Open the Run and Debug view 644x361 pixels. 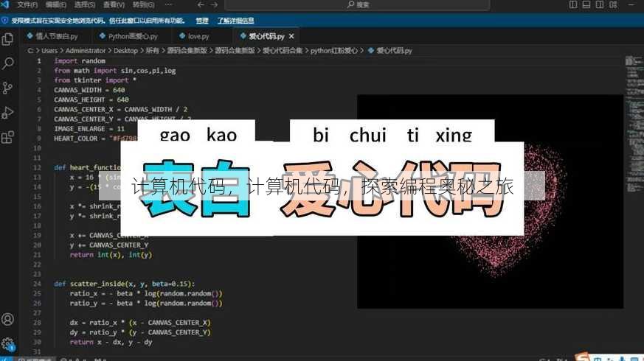[x=7, y=113]
